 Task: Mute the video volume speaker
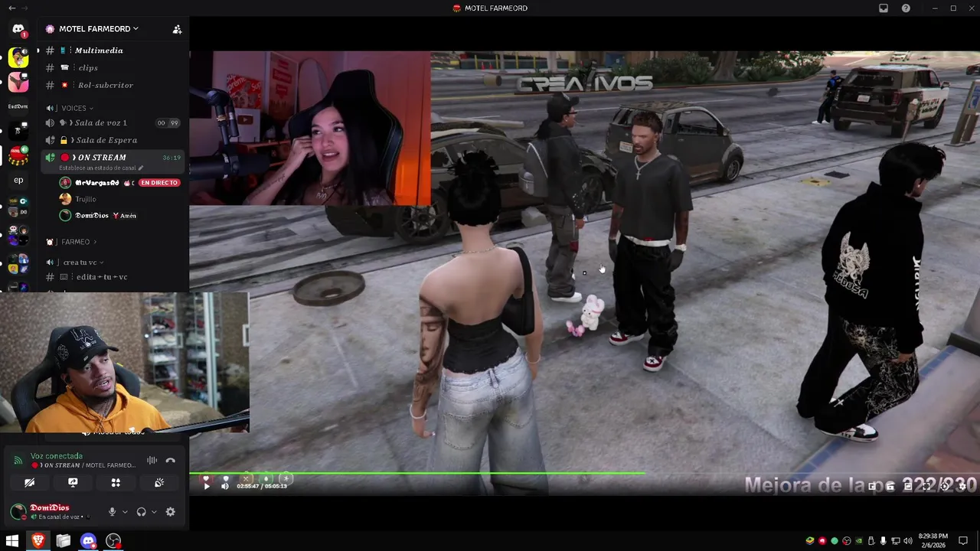(x=225, y=486)
